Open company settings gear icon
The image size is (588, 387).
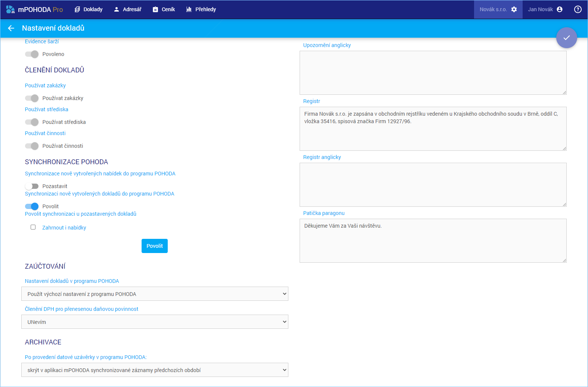[514, 9]
